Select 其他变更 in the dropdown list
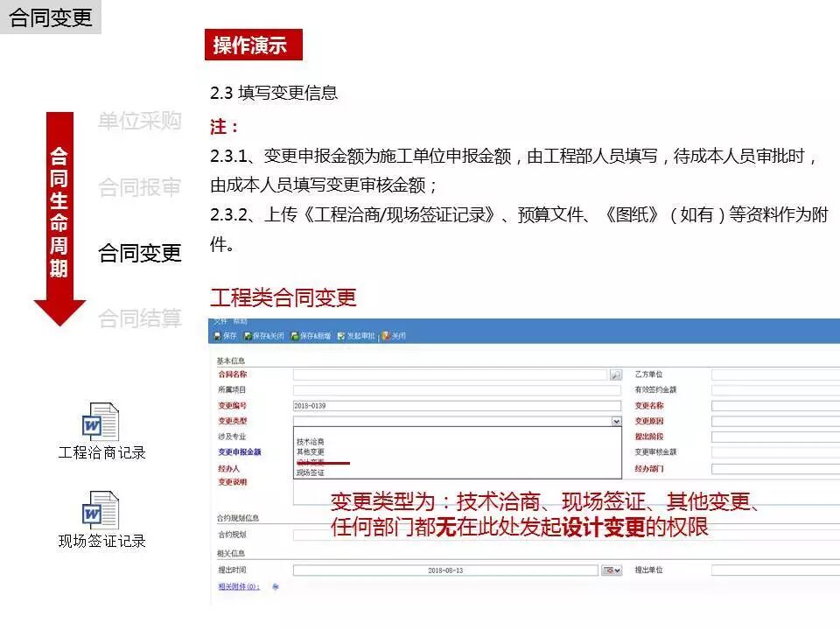The width and height of the screenshot is (840, 630). 310,452
